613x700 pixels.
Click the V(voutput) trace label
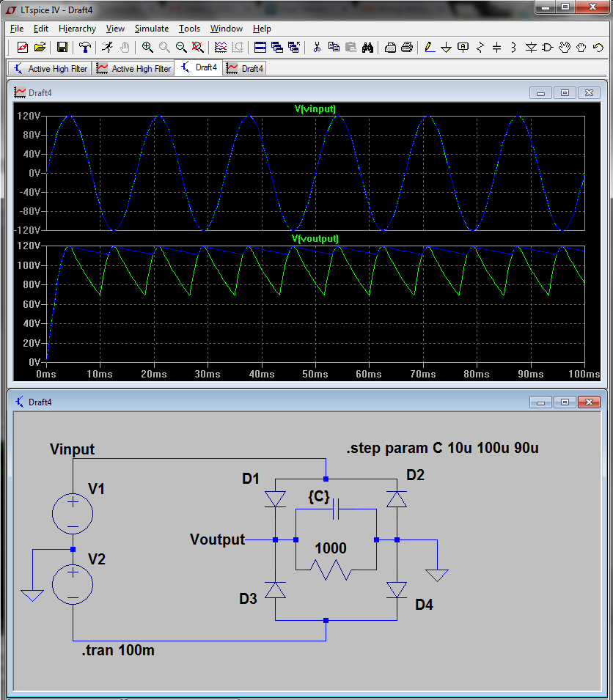point(315,238)
